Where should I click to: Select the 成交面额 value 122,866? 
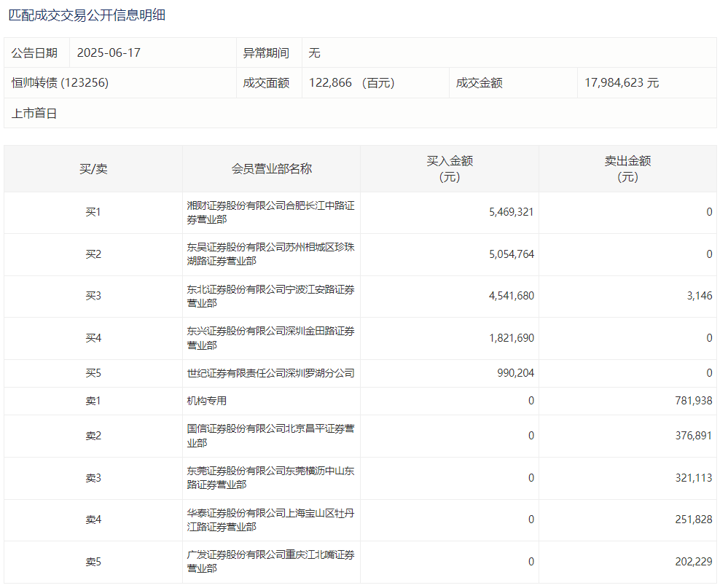point(332,83)
